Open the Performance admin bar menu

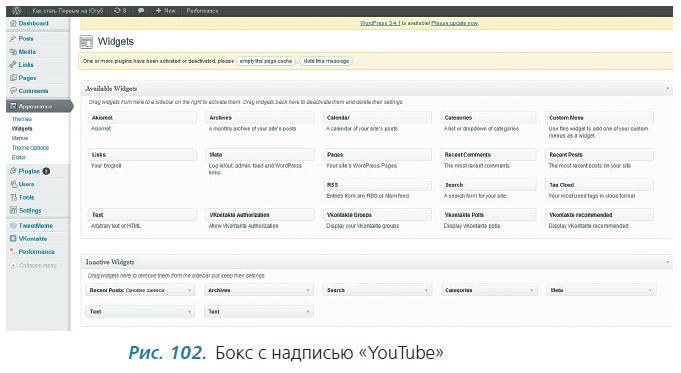[202, 11]
